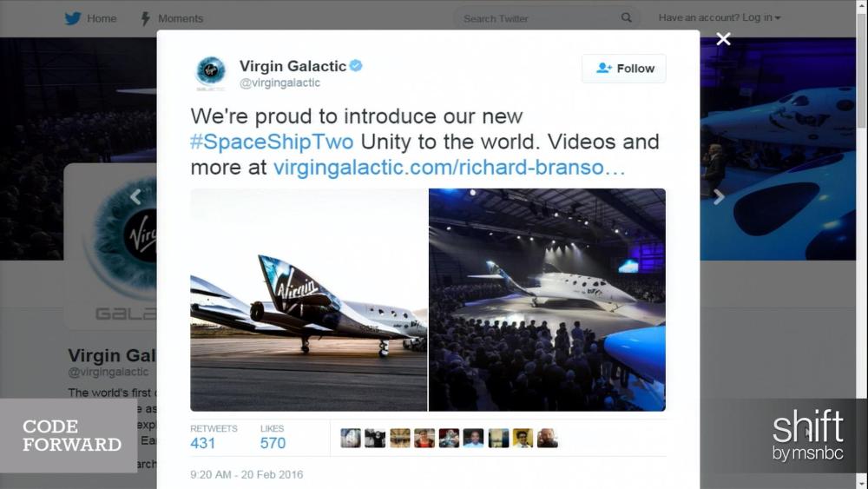Image resolution: width=868 pixels, height=489 pixels.
Task: Open the virgingalactic.com/richard-branso link
Action: [449, 168]
